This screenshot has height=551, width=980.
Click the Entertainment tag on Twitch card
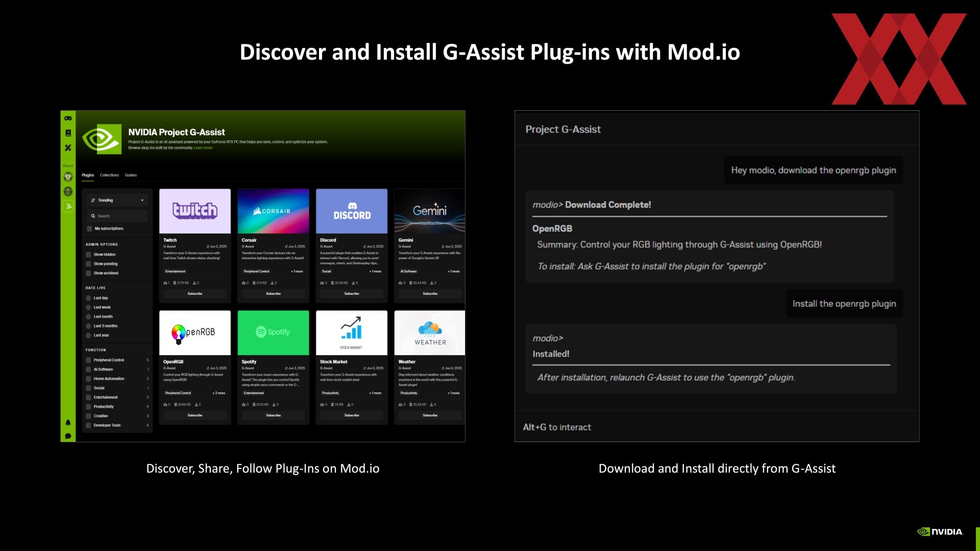click(x=175, y=271)
